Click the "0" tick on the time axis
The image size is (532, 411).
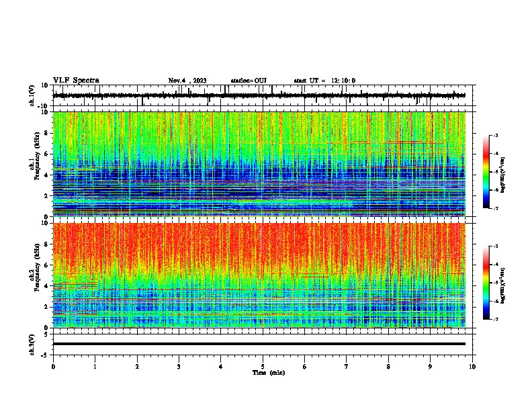(53, 367)
